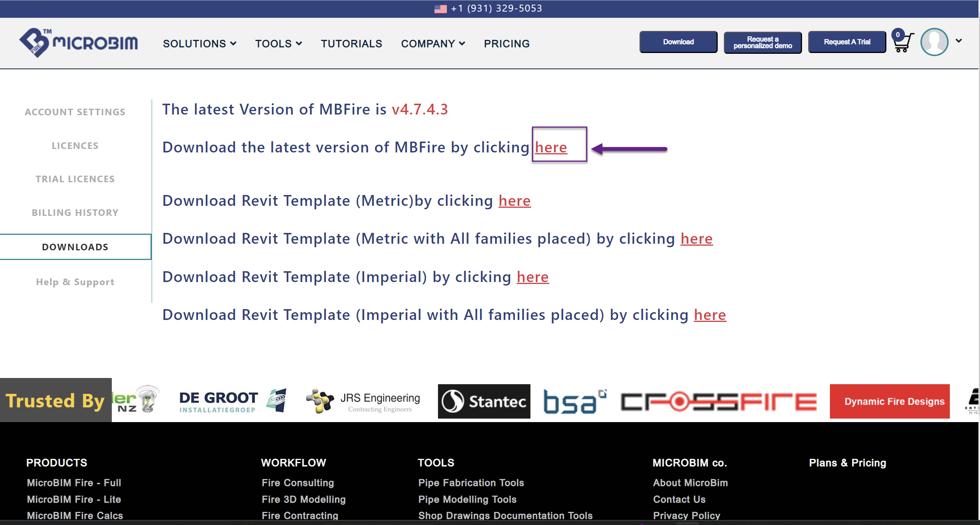Open the TUTORIALS page
Screen dimensions: 980x525
point(351,44)
